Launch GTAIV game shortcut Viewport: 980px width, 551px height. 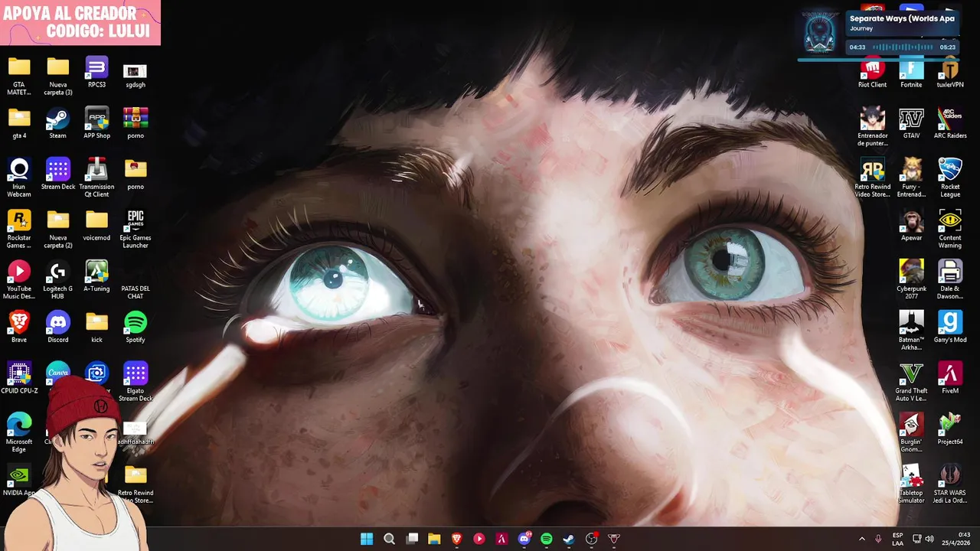(x=911, y=124)
